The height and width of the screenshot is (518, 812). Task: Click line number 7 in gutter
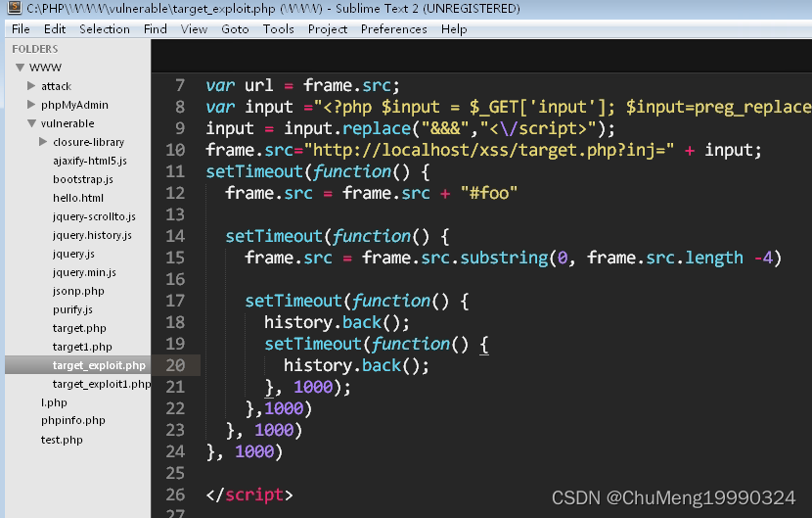pos(180,85)
